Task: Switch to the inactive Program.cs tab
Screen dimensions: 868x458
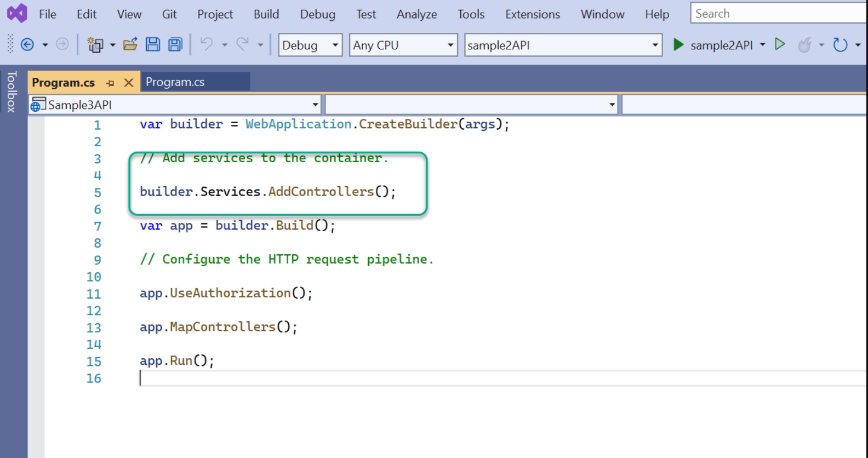Action: pyautogui.click(x=175, y=82)
